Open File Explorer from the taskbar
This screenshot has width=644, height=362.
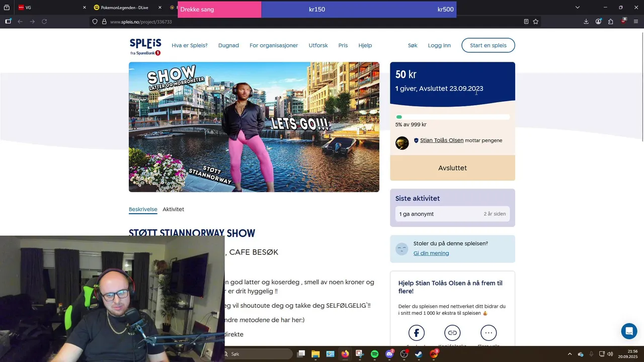(315, 354)
